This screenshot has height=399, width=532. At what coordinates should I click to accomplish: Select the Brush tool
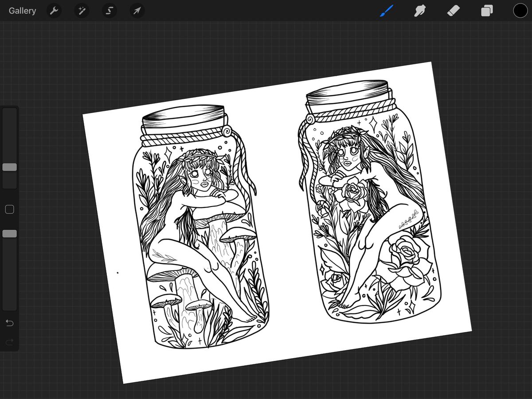coord(386,11)
